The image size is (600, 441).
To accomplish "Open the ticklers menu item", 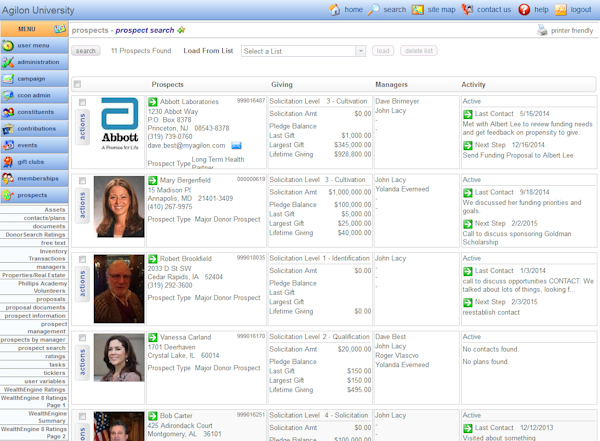I will click(x=54, y=372).
